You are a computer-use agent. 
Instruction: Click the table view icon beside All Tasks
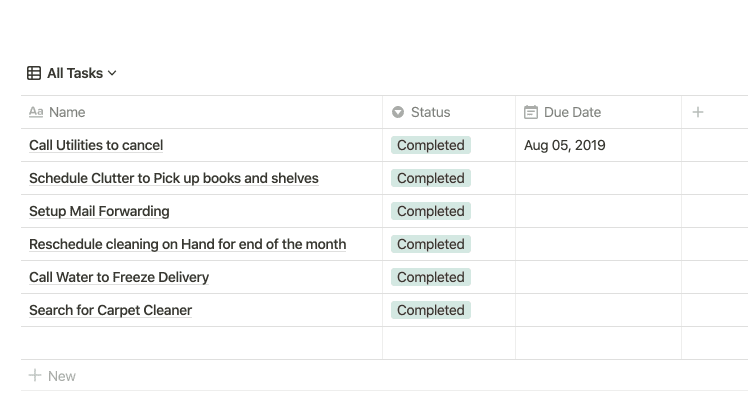34,73
